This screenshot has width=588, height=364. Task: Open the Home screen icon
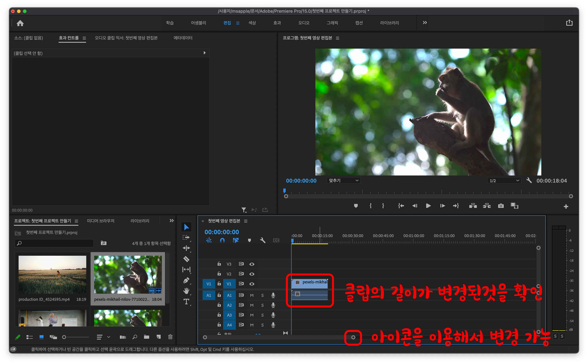pos(20,23)
